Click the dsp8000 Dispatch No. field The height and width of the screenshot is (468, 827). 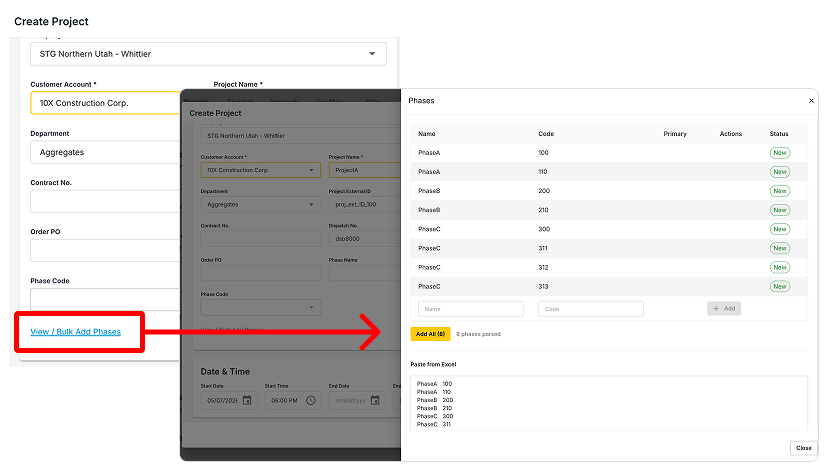coord(364,239)
